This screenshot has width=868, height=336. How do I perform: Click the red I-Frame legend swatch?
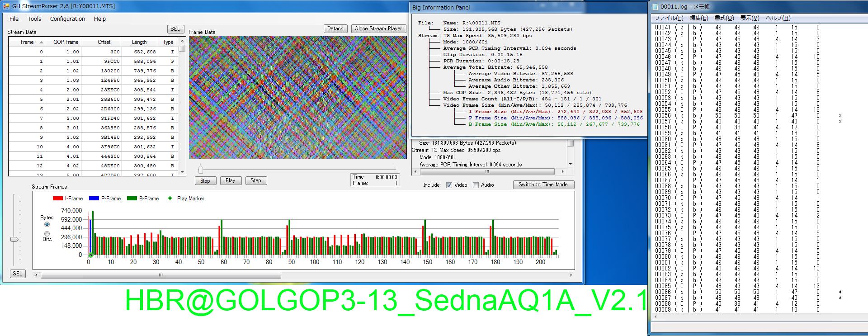pyautogui.click(x=57, y=199)
